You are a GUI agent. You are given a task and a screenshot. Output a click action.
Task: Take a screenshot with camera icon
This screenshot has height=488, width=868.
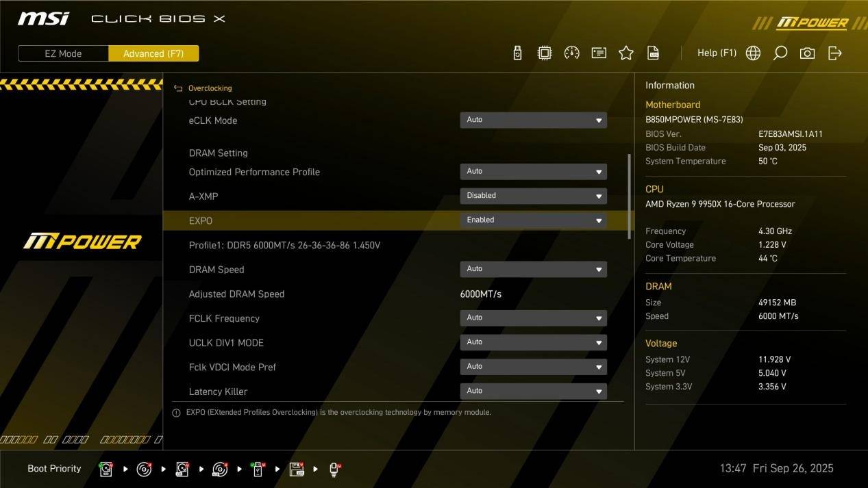(x=807, y=53)
